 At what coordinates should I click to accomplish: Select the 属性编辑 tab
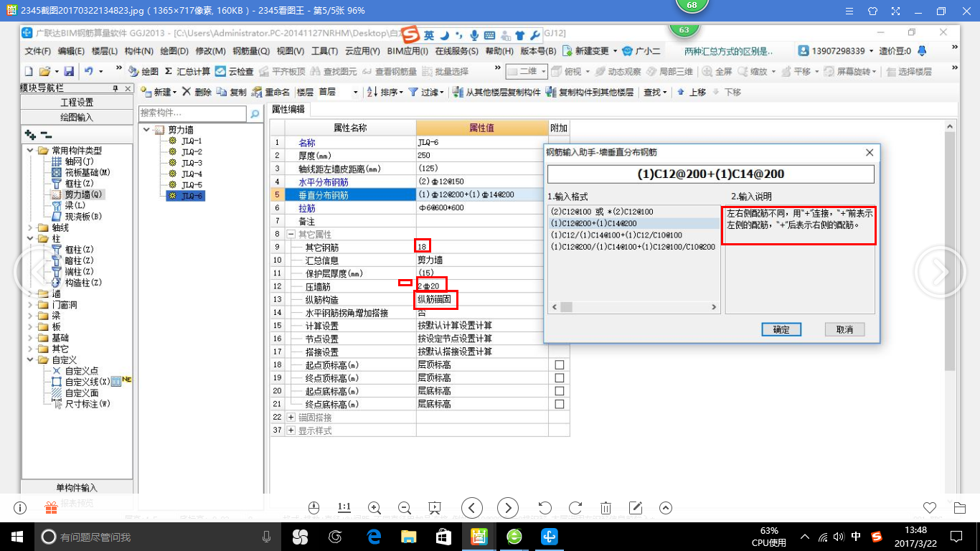click(x=288, y=109)
